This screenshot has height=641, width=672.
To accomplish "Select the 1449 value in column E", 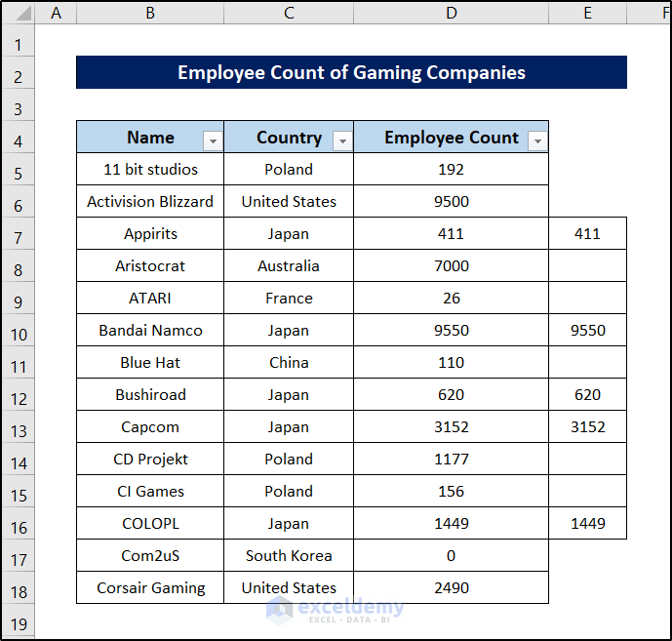I will coord(587,523).
